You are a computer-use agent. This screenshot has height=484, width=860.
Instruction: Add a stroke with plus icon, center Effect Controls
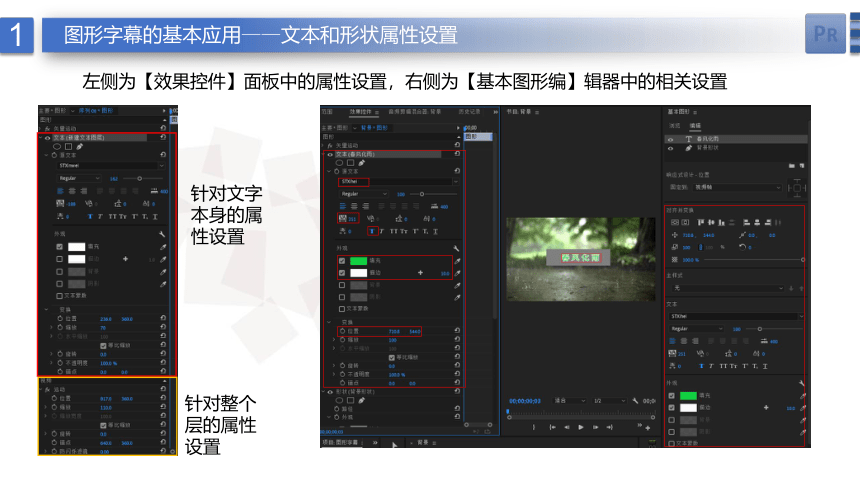(x=421, y=273)
